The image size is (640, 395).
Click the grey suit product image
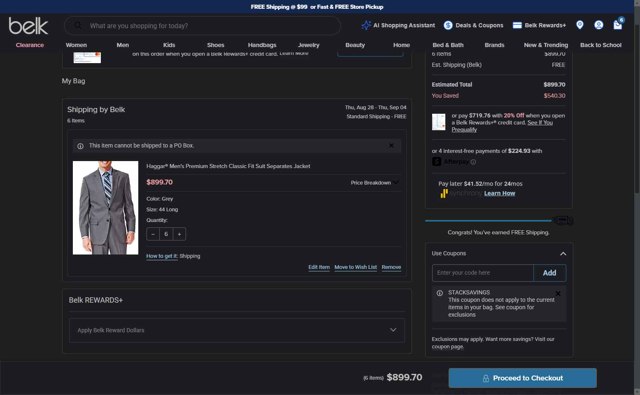click(x=105, y=208)
